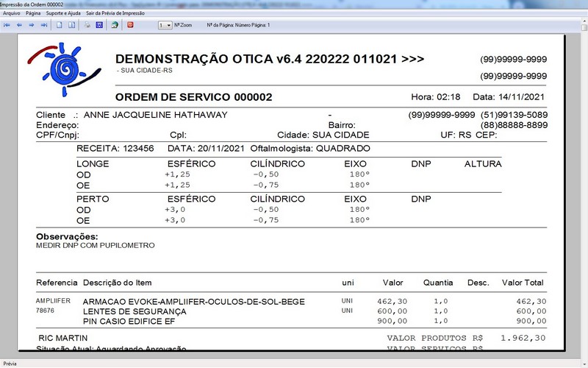The width and height of the screenshot is (588, 368).
Task: Click PIN CASIO EDIFICE EF item
Action: point(129,322)
